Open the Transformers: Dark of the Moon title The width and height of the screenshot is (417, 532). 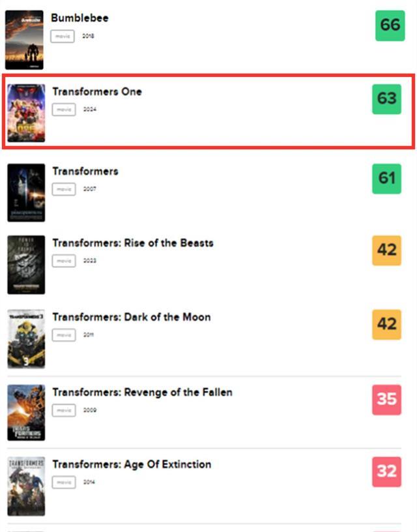coord(132,318)
